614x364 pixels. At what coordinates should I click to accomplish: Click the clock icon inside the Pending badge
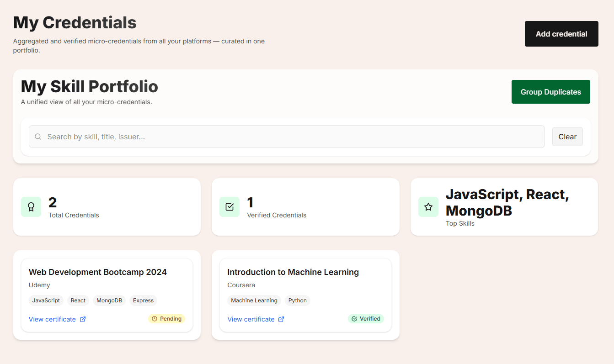pyautogui.click(x=155, y=319)
